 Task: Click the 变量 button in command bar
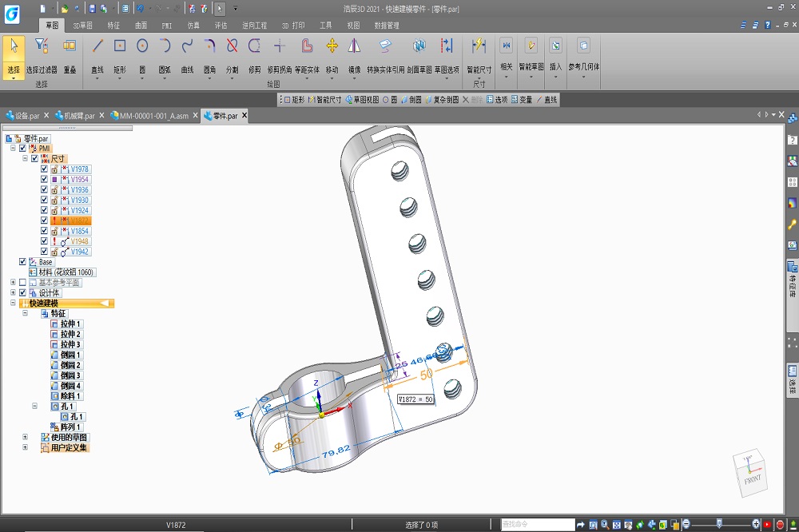click(522, 100)
